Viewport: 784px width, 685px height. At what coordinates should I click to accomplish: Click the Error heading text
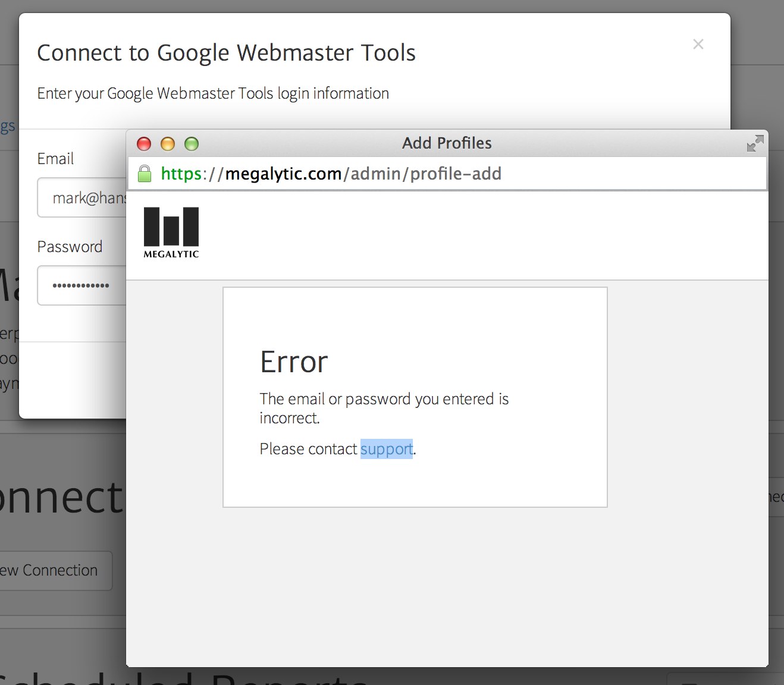click(294, 362)
